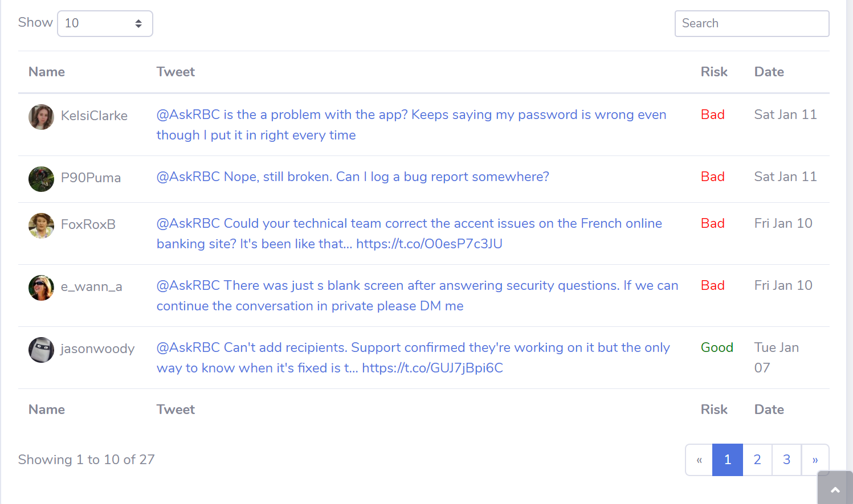
Task: Open FoxRoxB's tweet about French banking site
Action: click(x=409, y=233)
